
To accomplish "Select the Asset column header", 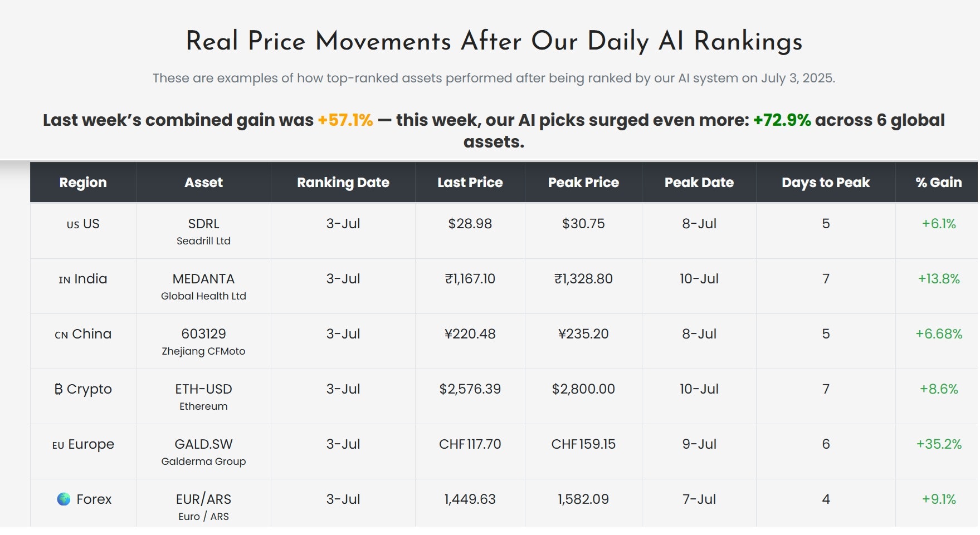I will coord(203,182).
